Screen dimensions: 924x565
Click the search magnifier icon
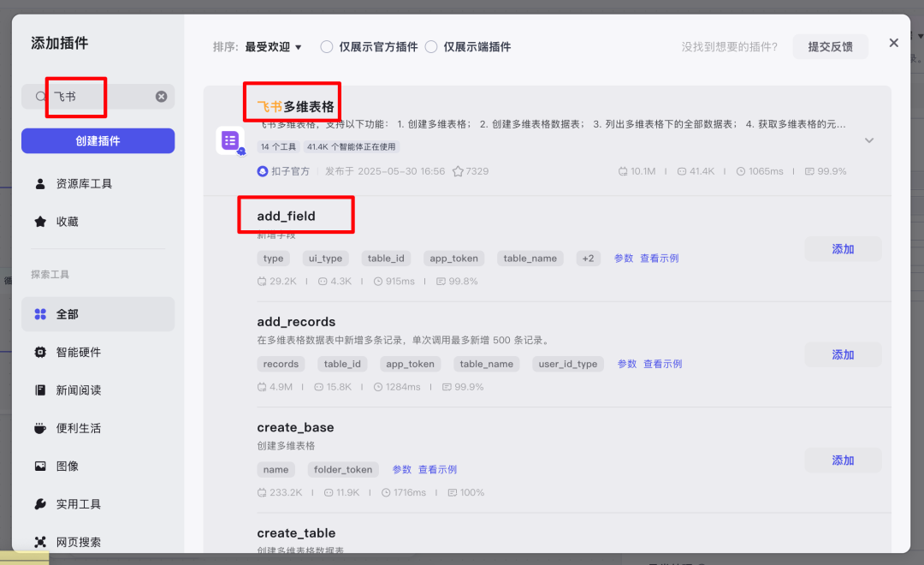coord(40,96)
